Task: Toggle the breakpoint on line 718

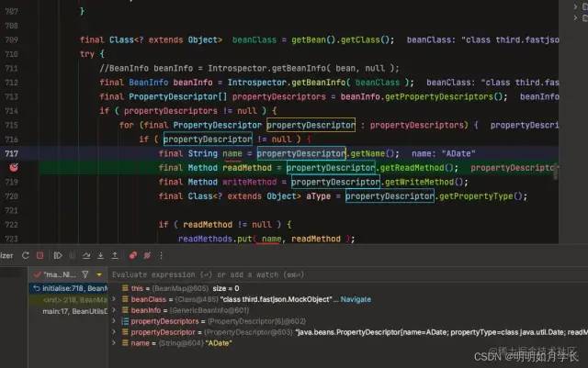Action: (14, 168)
